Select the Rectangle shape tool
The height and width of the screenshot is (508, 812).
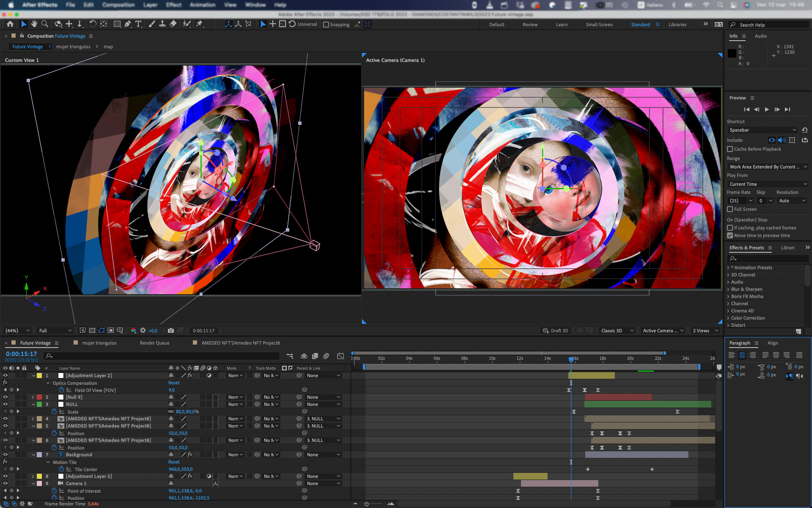point(117,24)
